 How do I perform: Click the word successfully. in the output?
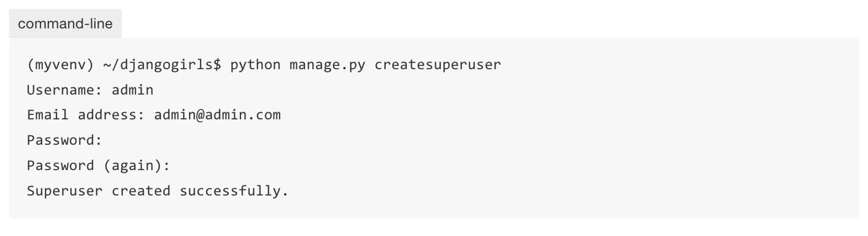234,191
